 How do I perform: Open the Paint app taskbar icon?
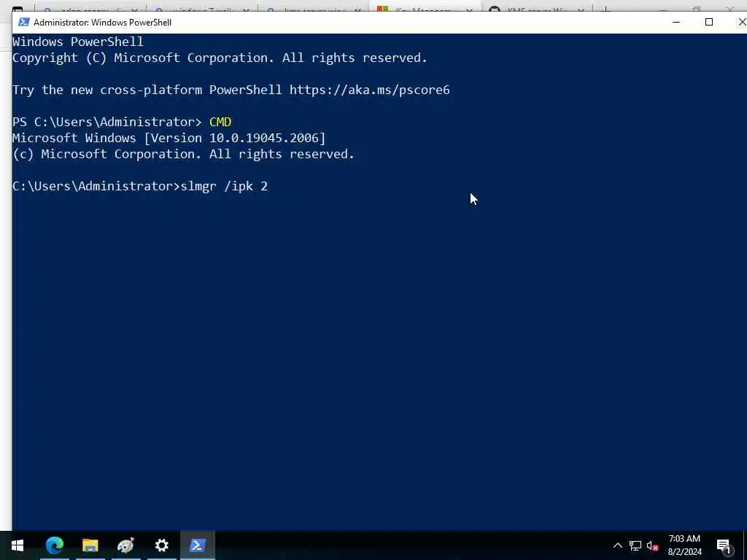pyautogui.click(x=125, y=545)
